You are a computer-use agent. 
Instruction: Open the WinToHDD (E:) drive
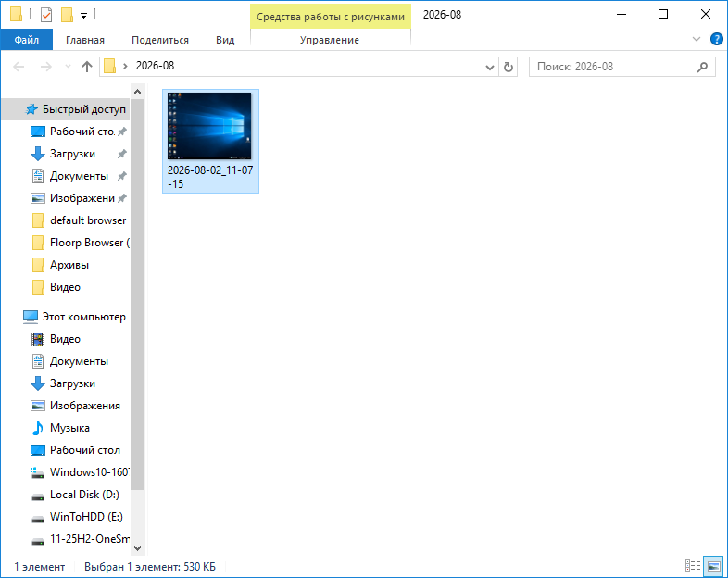pos(86,517)
